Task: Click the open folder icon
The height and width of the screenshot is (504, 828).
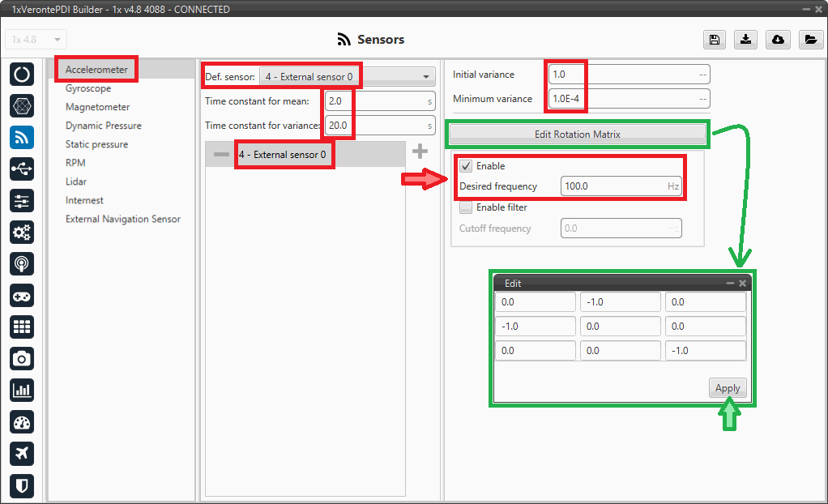Action: tap(809, 40)
